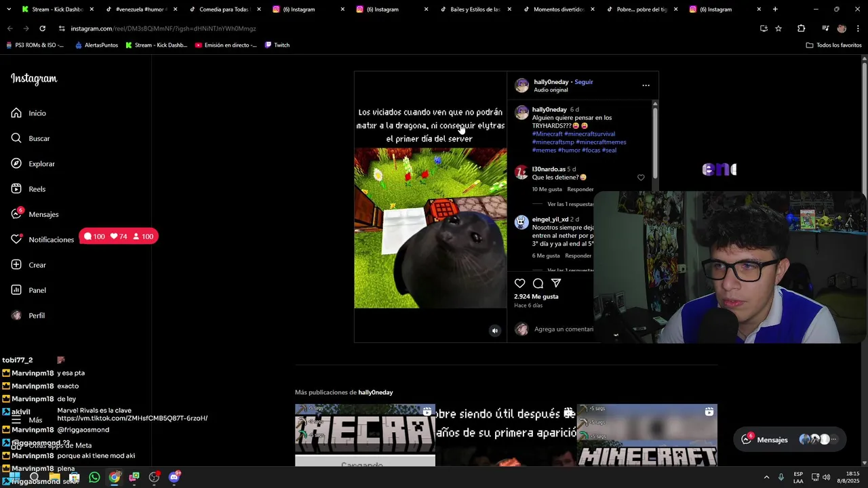Screen dimensions: 868x488
Task: Open eingel_yil_xd commenter profile
Action: point(550,220)
